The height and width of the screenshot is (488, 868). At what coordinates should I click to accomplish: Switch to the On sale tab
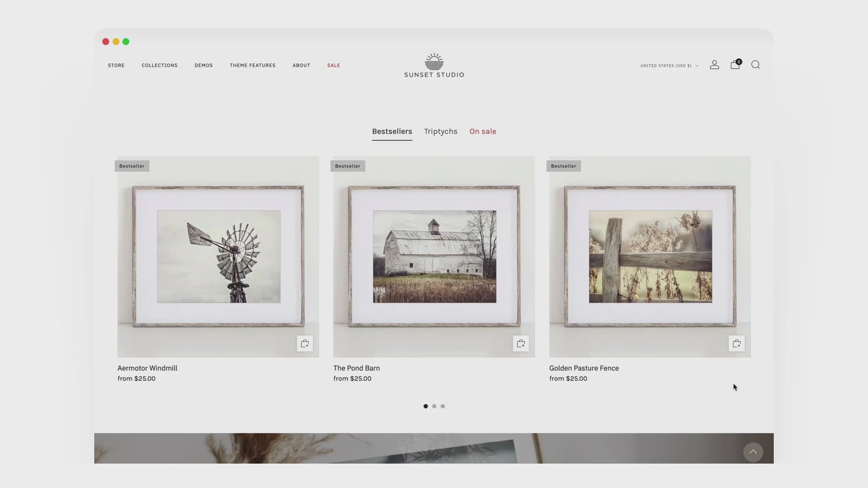coord(482,131)
